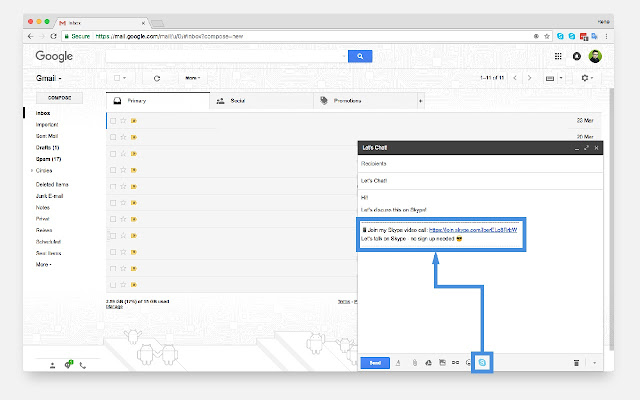Check the box on the 22 Mar email

coord(113,121)
